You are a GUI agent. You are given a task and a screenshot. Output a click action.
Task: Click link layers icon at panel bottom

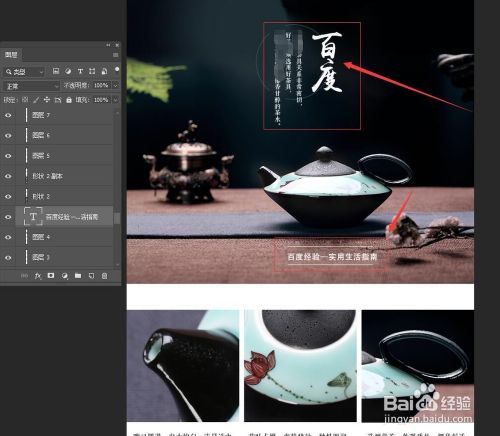(x=24, y=276)
